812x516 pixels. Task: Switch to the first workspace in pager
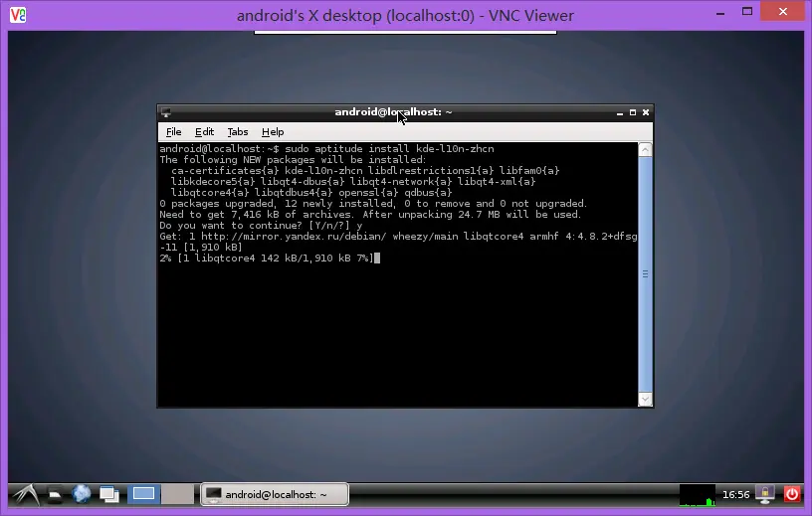(x=143, y=494)
